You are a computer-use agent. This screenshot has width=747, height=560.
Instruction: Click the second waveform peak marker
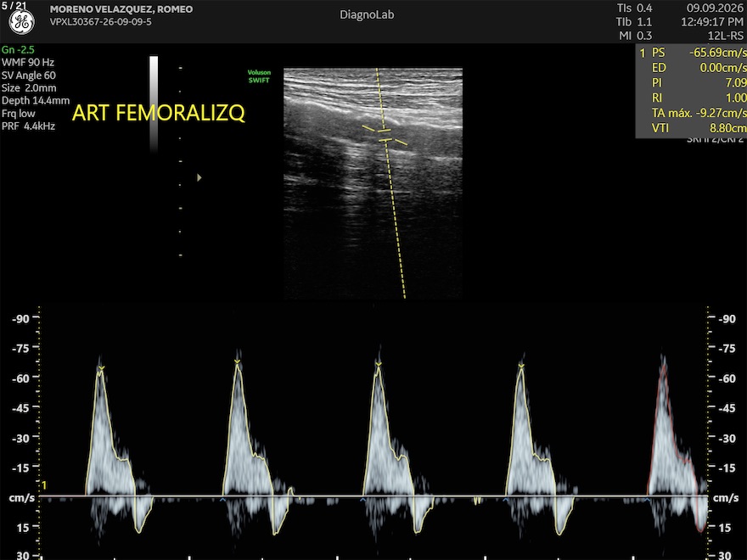[x=237, y=362]
